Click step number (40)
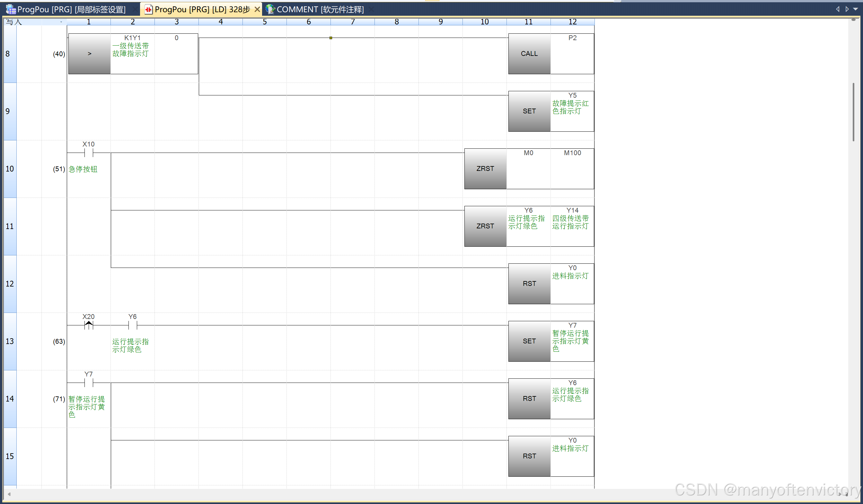Viewport: 863px width, 504px height. pos(59,54)
